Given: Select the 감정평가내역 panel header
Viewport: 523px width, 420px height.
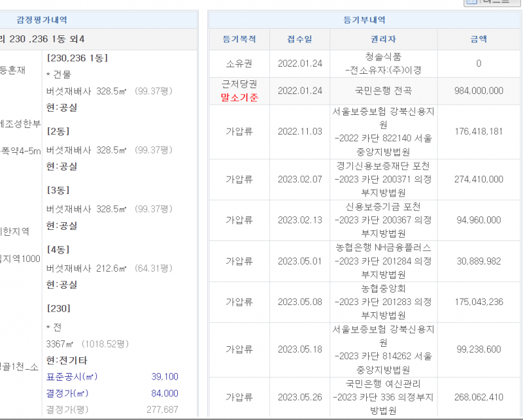Looking at the screenshot, I should tap(42, 20).
